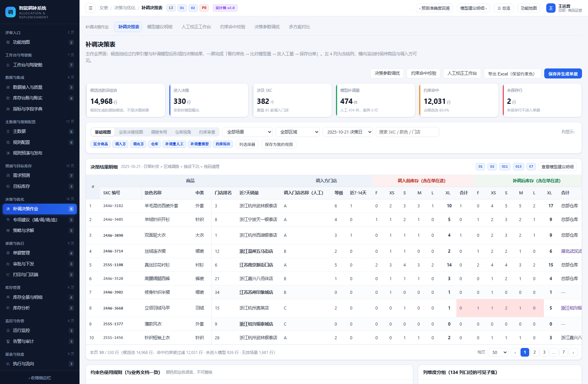The height and width of the screenshot is (384, 588).
Task: Go to page 2 in pagination
Action: click(x=535, y=352)
